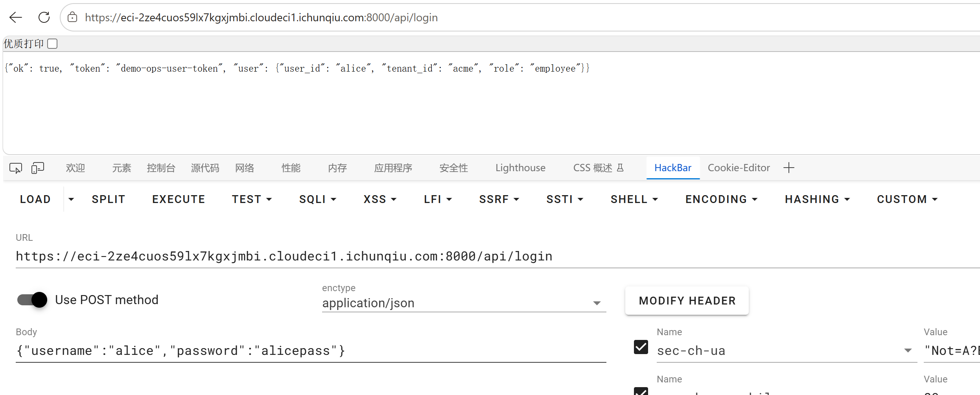The image size is (980, 395).
Task: Open the Cookie-Editor tab
Action: 739,168
